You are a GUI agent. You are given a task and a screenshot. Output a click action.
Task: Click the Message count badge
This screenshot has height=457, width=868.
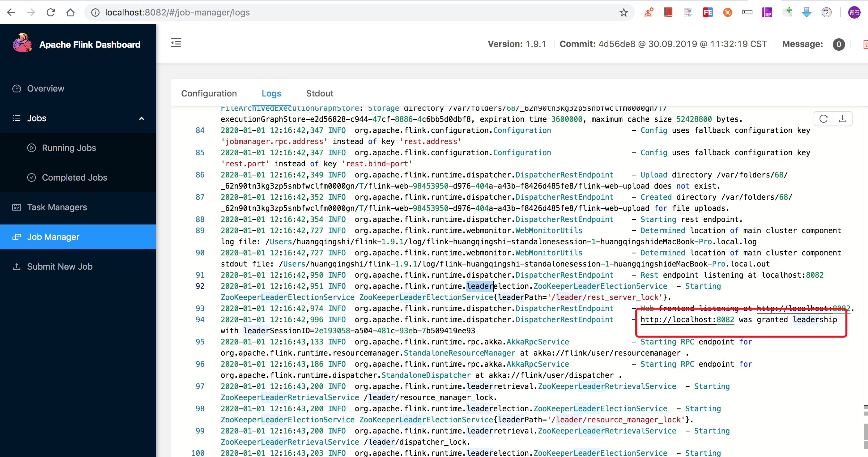click(x=838, y=44)
